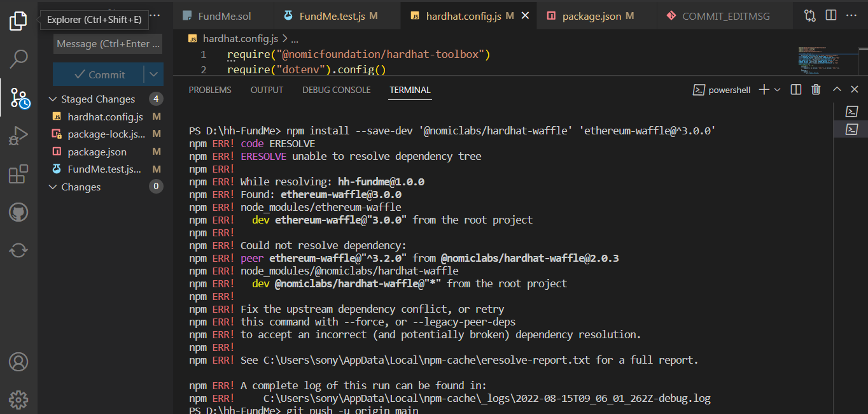Click the 'While resolving: hh-fundme@1.0.0' terminal line
The height and width of the screenshot is (414, 868).
[332, 182]
